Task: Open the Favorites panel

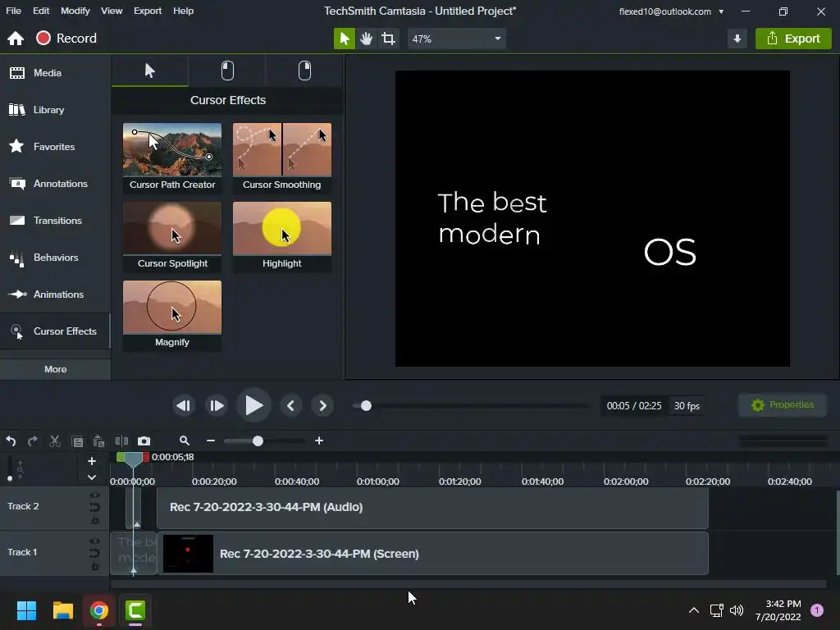Action: [x=55, y=147]
